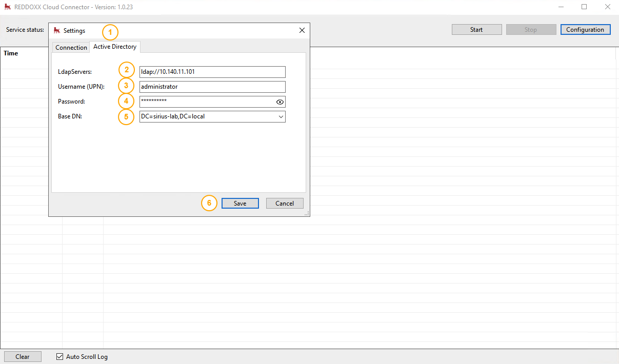Cancel the Settings dialog
The width and height of the screenshot is (619, 364).
pyautogui.click(x=285, y=203)
